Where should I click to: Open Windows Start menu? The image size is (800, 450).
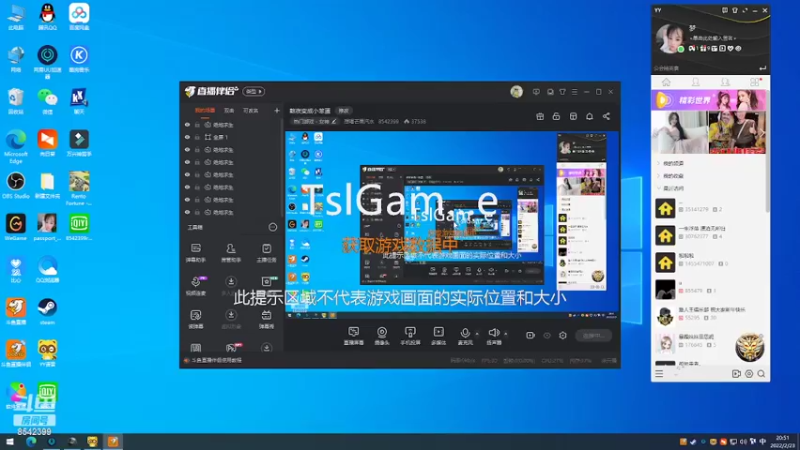pos(10,441)
